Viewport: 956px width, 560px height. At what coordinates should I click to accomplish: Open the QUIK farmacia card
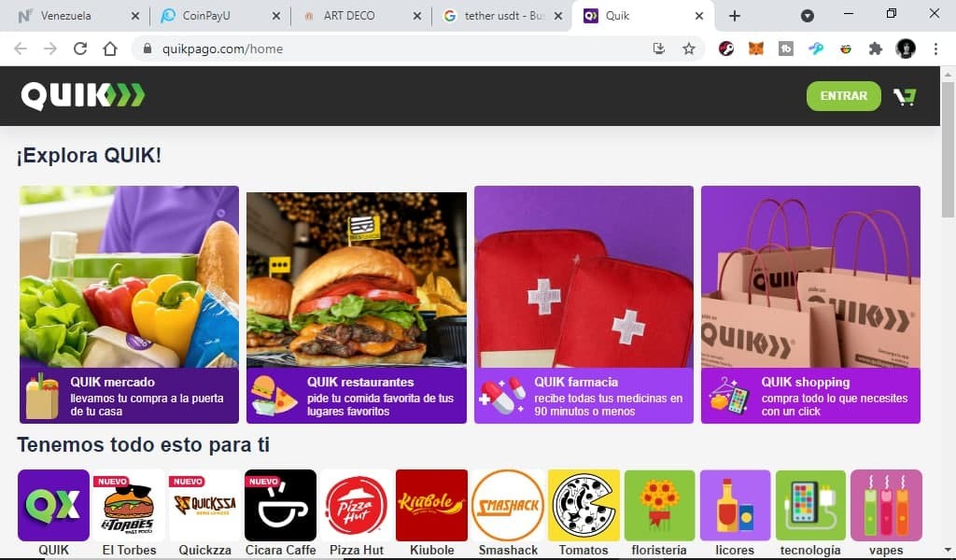pyautogui.click(x=584, y=304)
